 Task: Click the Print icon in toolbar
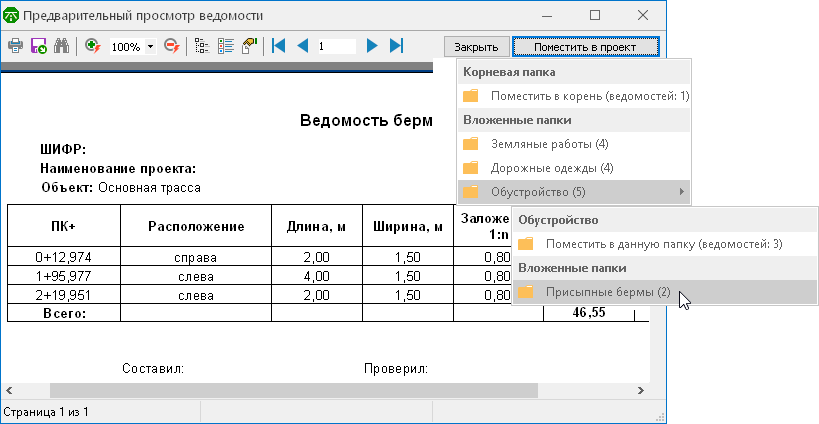(15, 46)
